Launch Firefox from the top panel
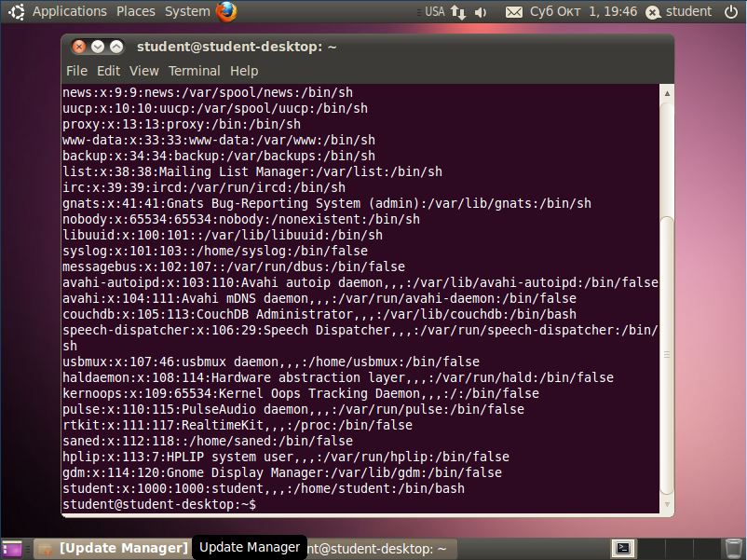747x560 pixels. click(226, 11)
